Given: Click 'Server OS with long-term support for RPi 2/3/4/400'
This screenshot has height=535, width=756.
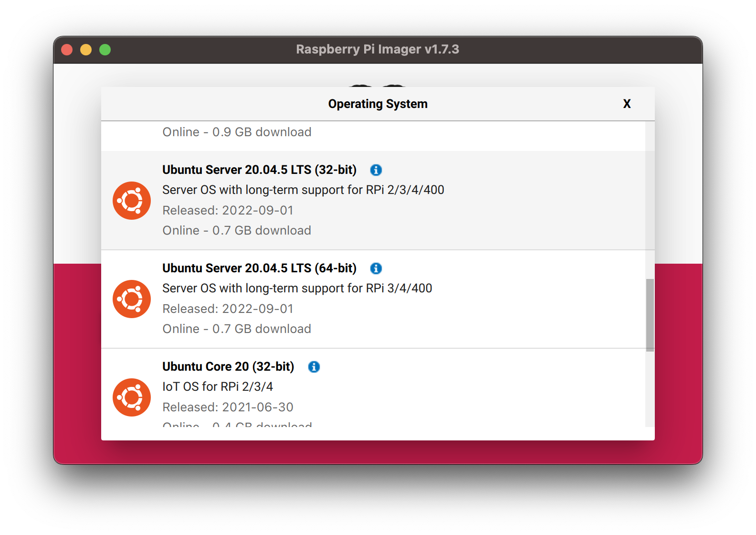Looking at the screenshot, I should click(303, 190).
